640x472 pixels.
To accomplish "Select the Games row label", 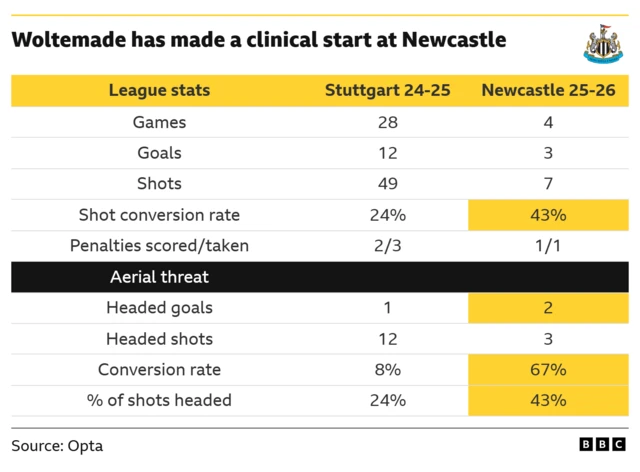I will (159, 123).
